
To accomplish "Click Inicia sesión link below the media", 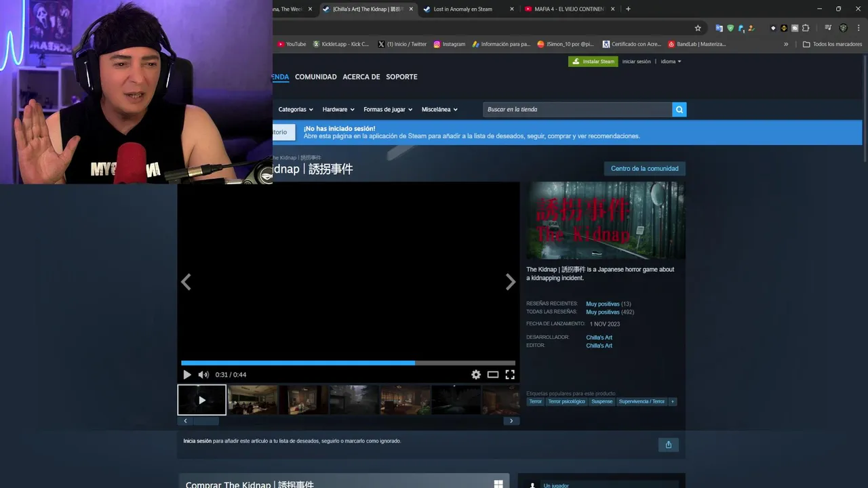I will click(x=197, y=441).
